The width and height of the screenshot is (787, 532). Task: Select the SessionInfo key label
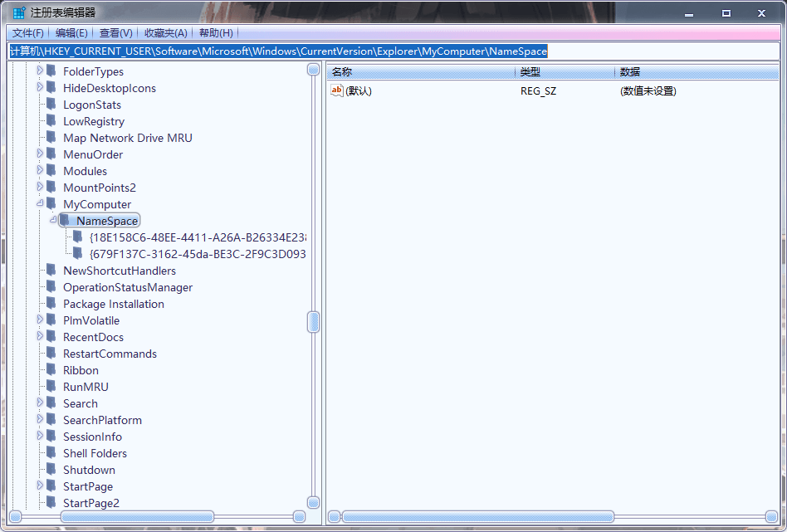pos(92,437)
